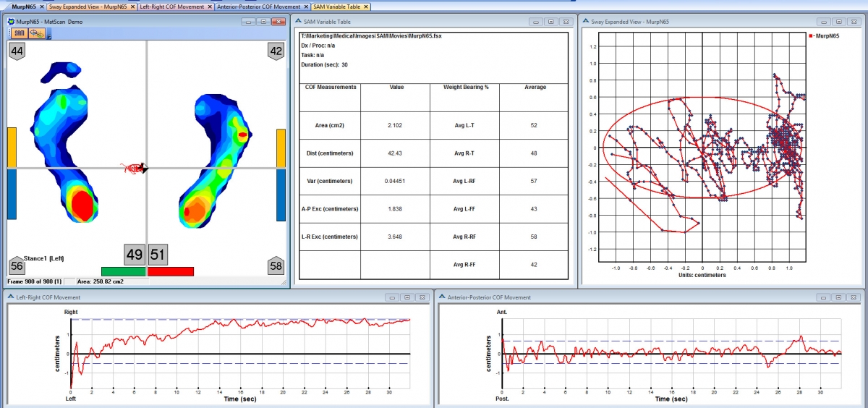Click the Sway Expanded View window icon
Viewport: 868px width, 408px height.
584,22
